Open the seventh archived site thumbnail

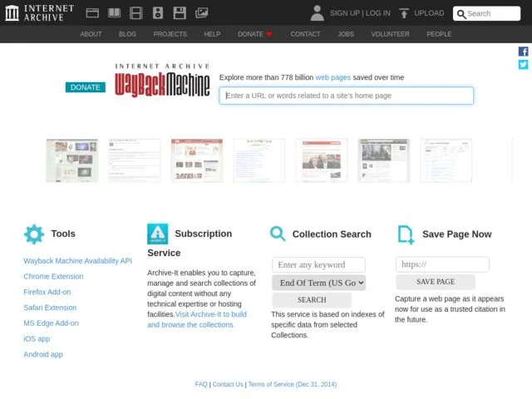click(x=446, y=160)
